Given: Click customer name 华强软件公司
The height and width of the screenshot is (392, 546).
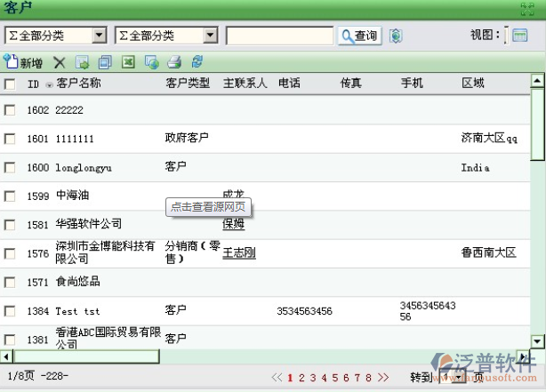Looking at the screenshot, I should tap(89, 224).
